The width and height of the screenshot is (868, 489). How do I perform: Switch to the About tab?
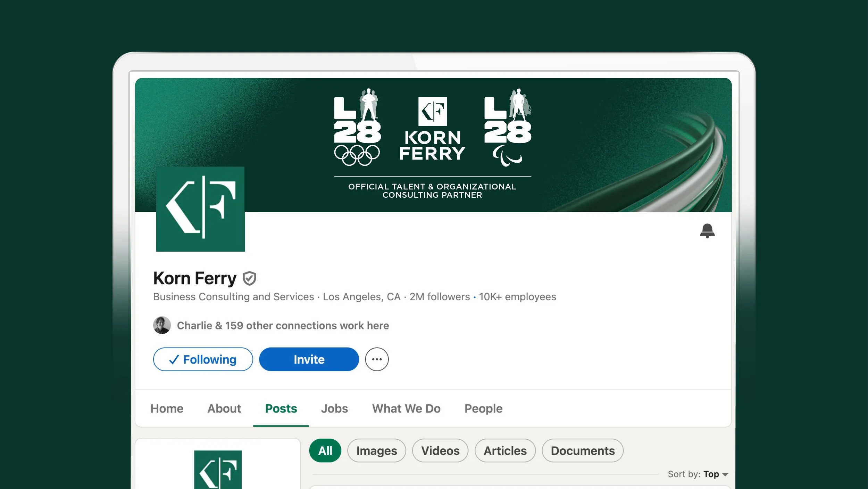point(224,408)
